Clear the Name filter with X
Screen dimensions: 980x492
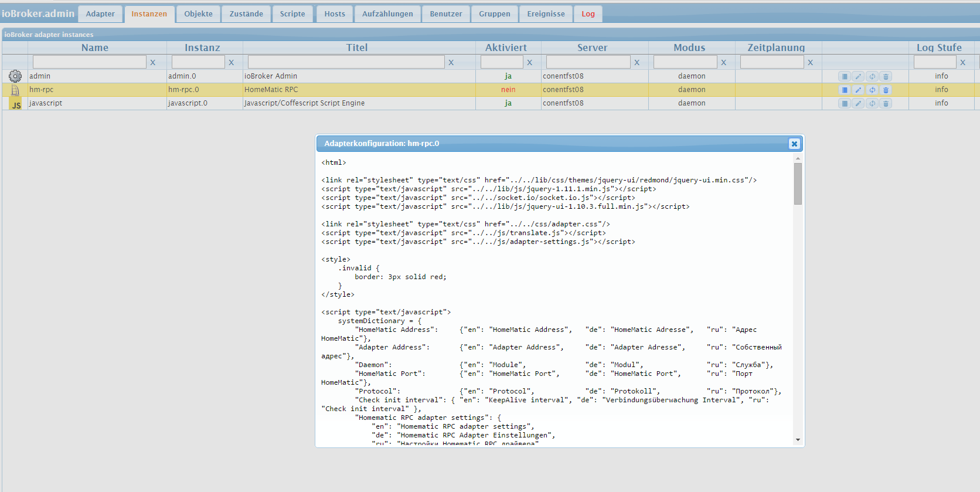click(x=153, y=62)
